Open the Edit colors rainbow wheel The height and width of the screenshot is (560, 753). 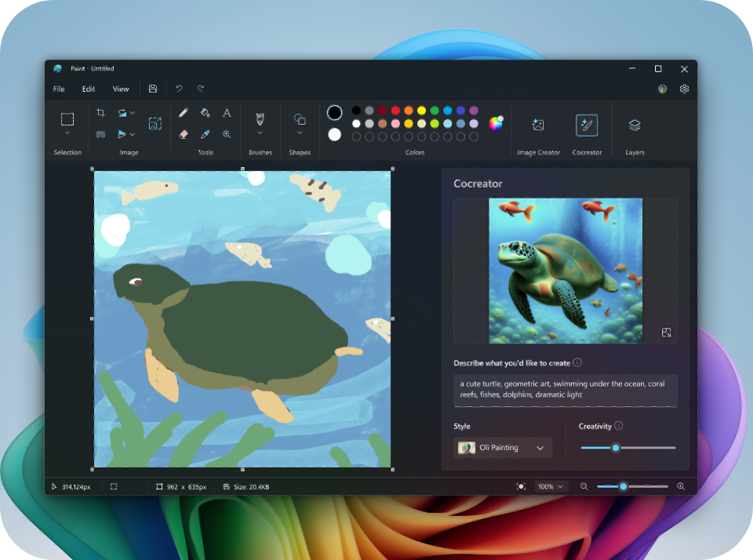click(496, 123)
